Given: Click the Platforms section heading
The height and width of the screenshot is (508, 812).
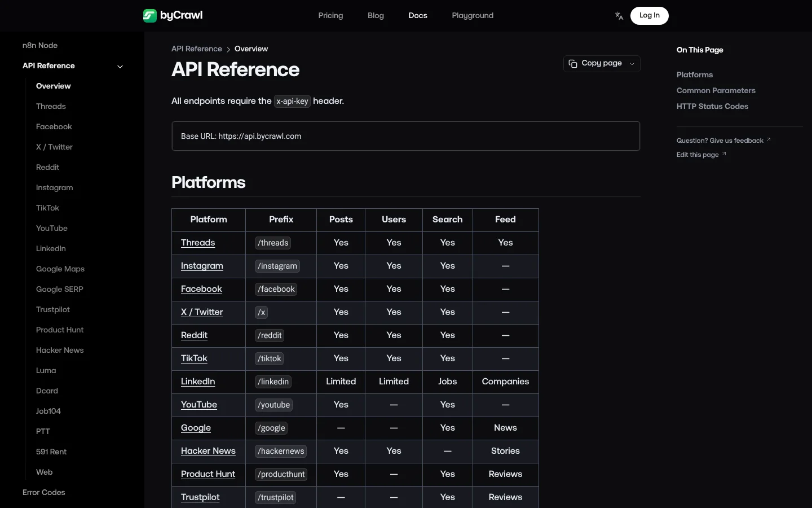Looking at the screenshot, I should tap(209, 182).
